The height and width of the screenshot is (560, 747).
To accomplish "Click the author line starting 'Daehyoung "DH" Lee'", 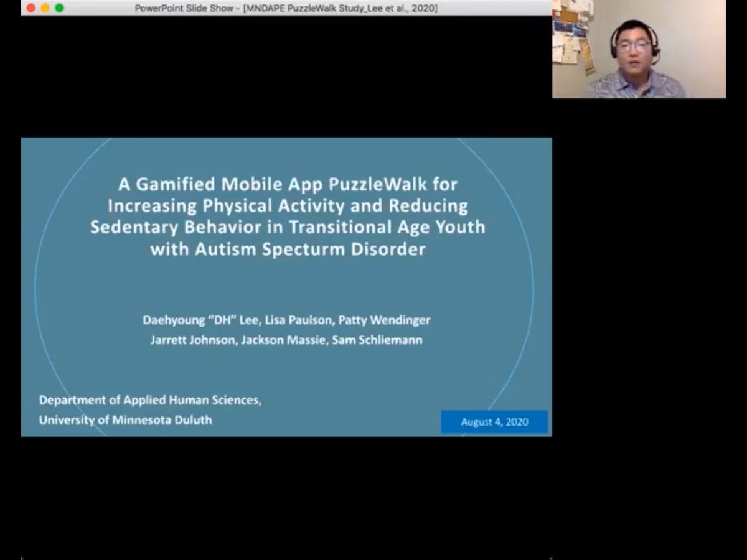I will tap(286, 320).
